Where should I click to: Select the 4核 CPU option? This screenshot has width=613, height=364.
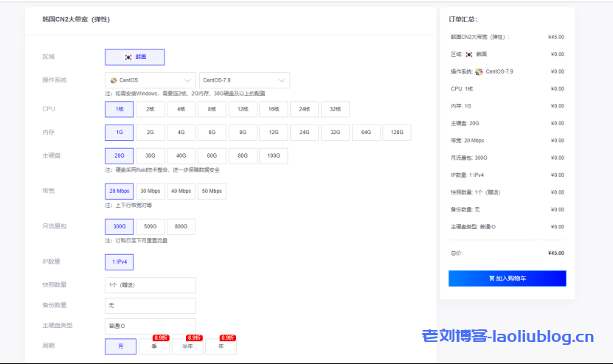pyautogui.click(x=181, y=109)
